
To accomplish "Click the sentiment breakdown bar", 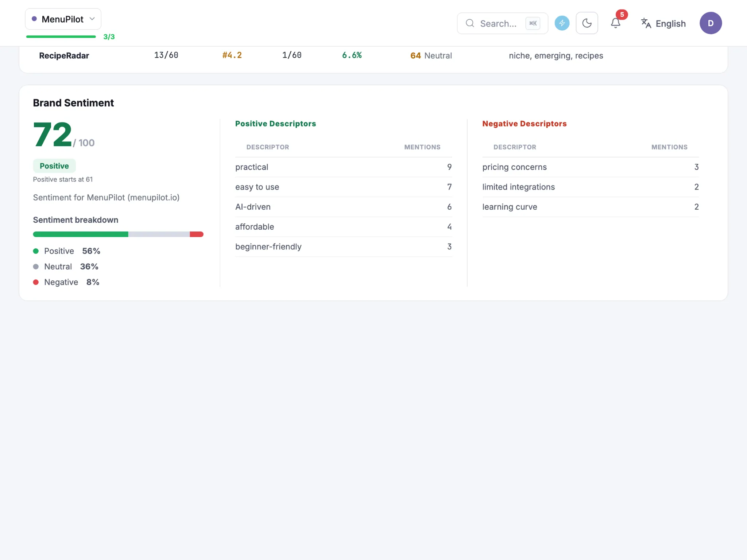I will (x=118, y=234).
